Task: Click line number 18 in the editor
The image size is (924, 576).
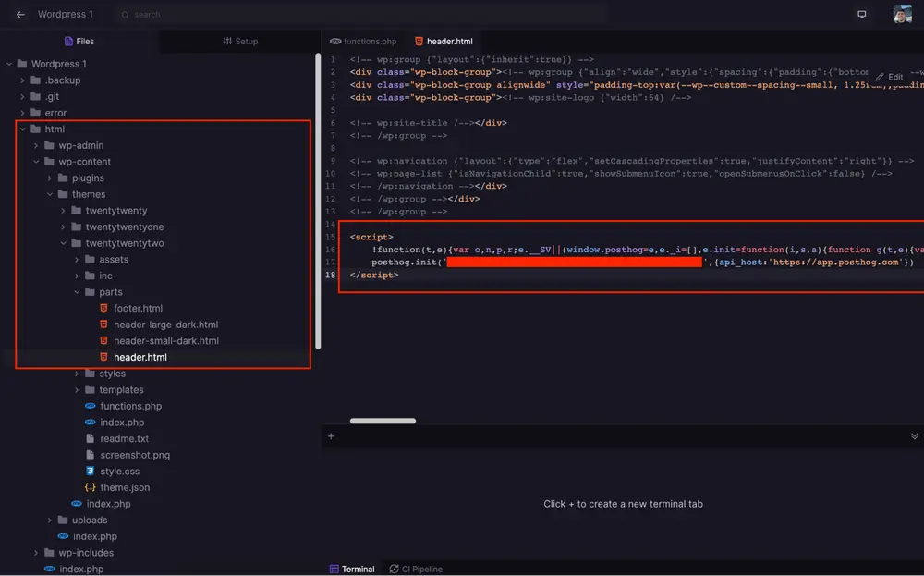Action: point(330,275)
